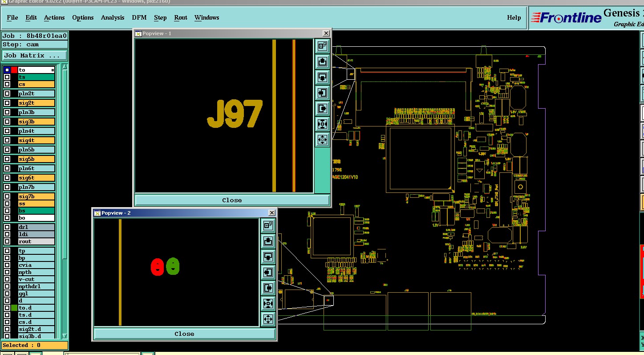Pan left in Popview 1
Screen dimensions: 644x355
[x=322, y=93]
